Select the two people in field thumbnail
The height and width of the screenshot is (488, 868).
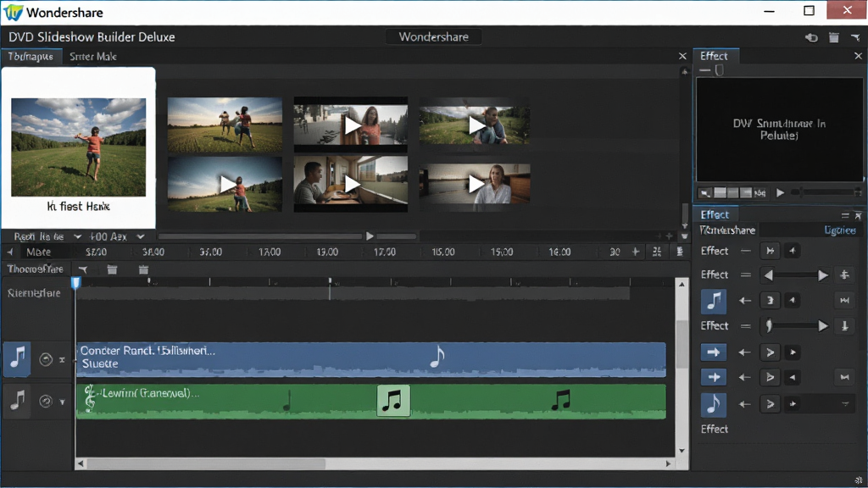tap(225, 125)
